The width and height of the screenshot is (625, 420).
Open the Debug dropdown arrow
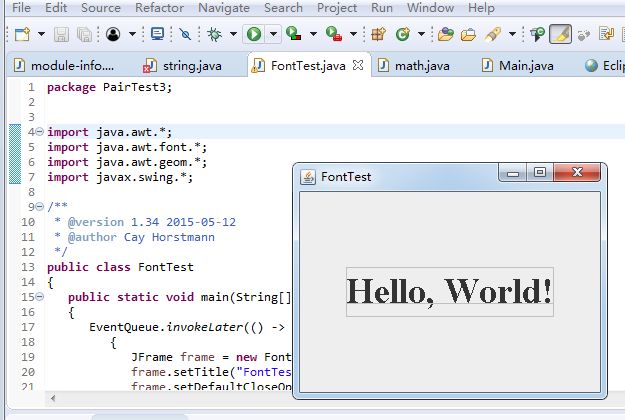pyautogui.click(x=232, y=35)
